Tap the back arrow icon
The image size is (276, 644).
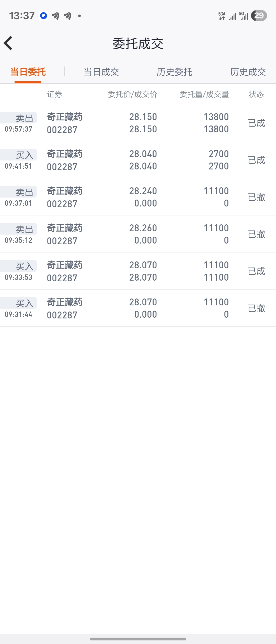pos(8,43)
